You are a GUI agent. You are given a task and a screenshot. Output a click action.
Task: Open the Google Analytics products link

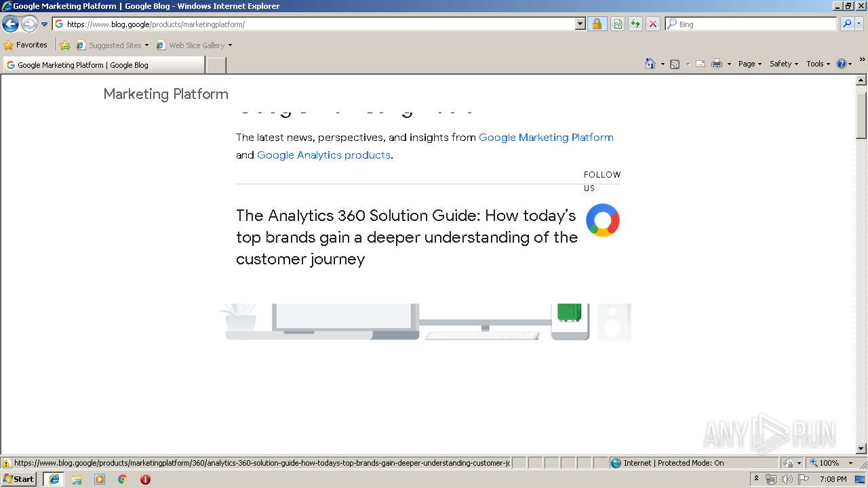point(323,155)
